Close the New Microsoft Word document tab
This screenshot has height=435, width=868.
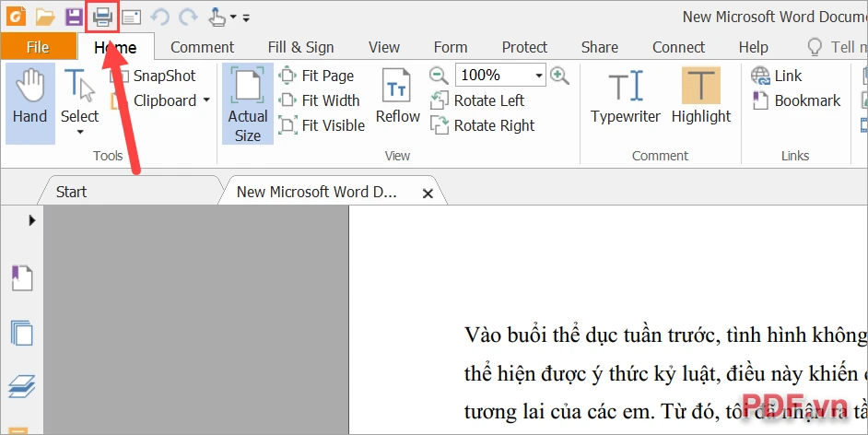[x=428, y=194]
